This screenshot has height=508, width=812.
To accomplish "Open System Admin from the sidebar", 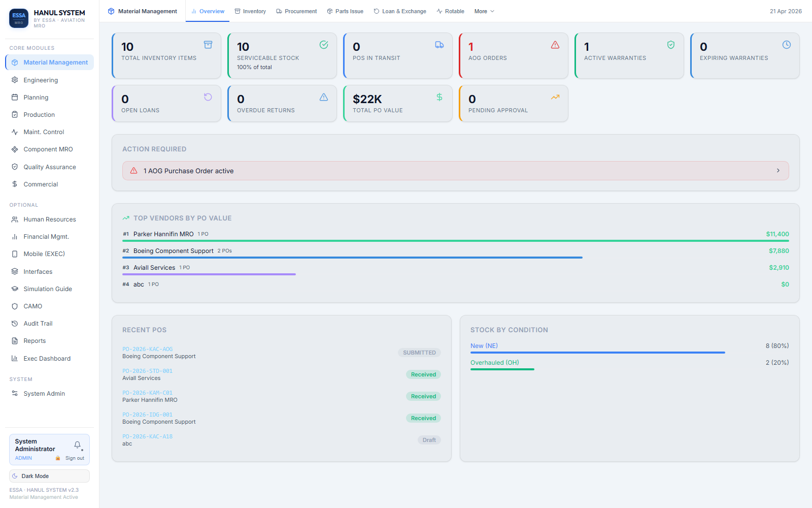I will pos(44,393).
